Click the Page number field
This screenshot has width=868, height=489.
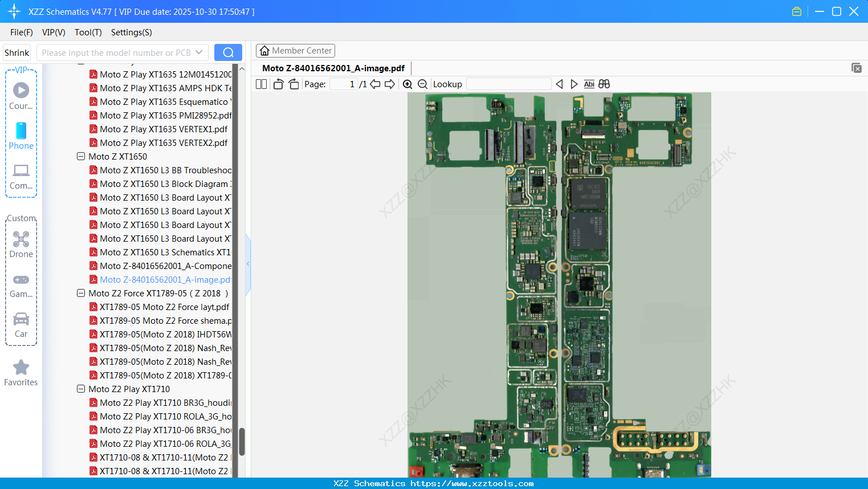coord(344,84)
